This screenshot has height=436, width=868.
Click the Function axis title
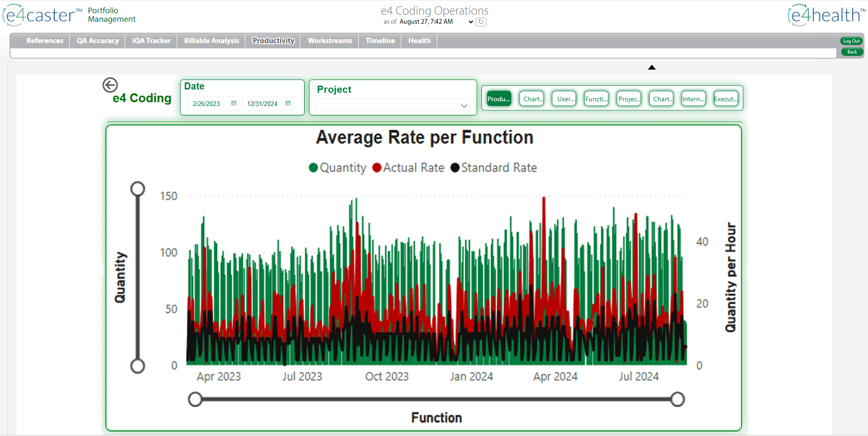click(x=436, y=418)
